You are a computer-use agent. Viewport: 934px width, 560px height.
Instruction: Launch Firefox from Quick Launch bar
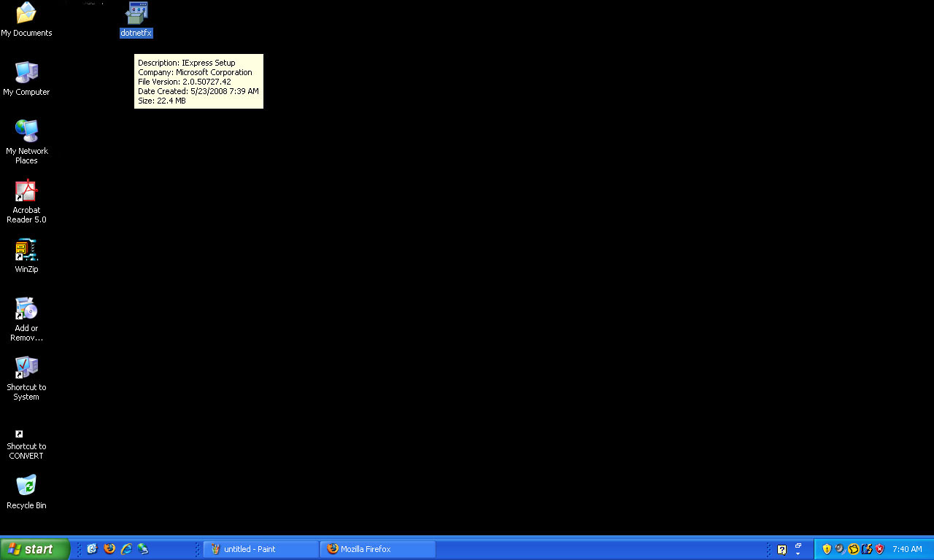point(109,549)
